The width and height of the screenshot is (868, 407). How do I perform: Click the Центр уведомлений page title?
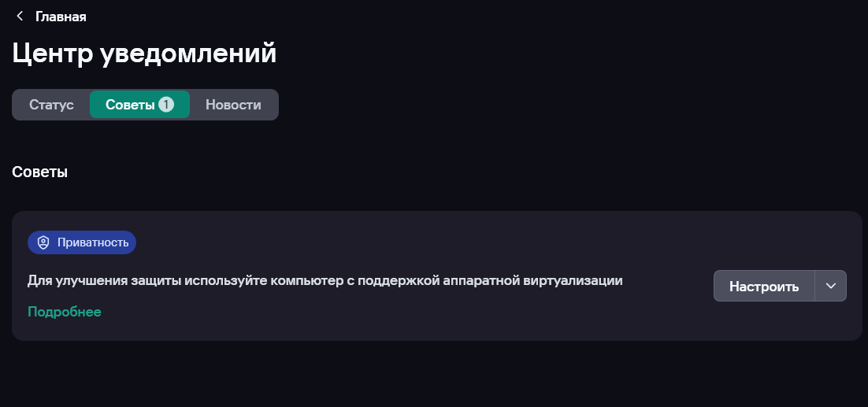coord(144,54)
